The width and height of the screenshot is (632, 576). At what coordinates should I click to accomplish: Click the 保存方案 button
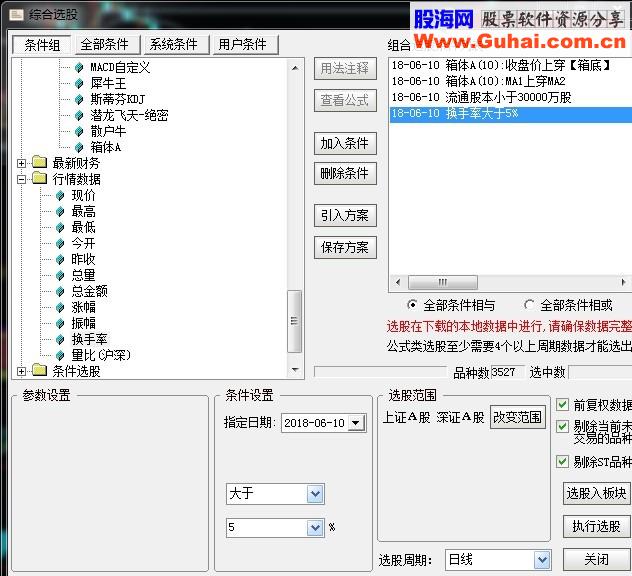[x=345, y=247]
